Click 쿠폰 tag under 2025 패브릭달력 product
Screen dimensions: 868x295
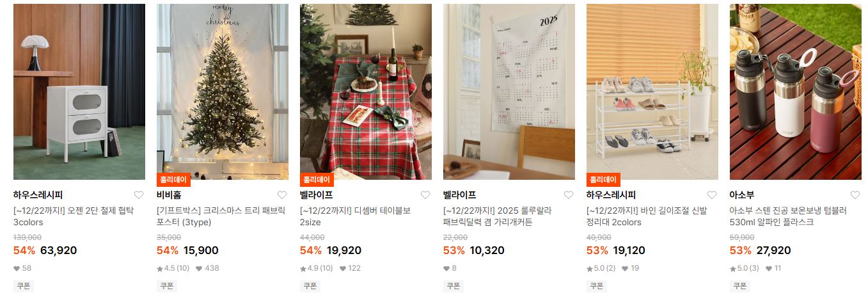click(454, 286)
